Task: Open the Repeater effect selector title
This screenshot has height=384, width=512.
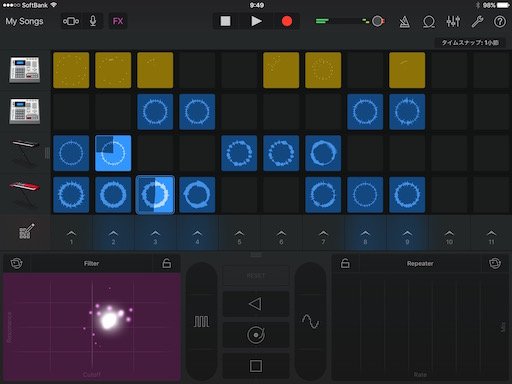Action: point(420,263)
